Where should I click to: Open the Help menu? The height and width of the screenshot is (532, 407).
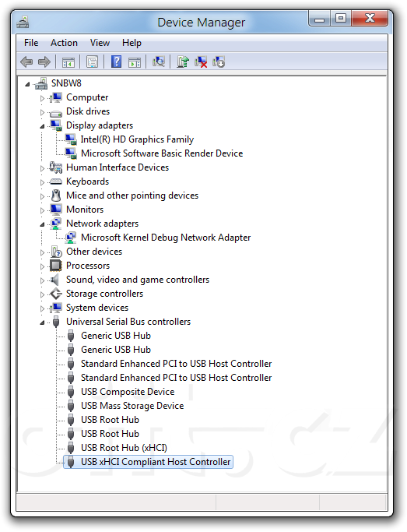click(132, 43)
